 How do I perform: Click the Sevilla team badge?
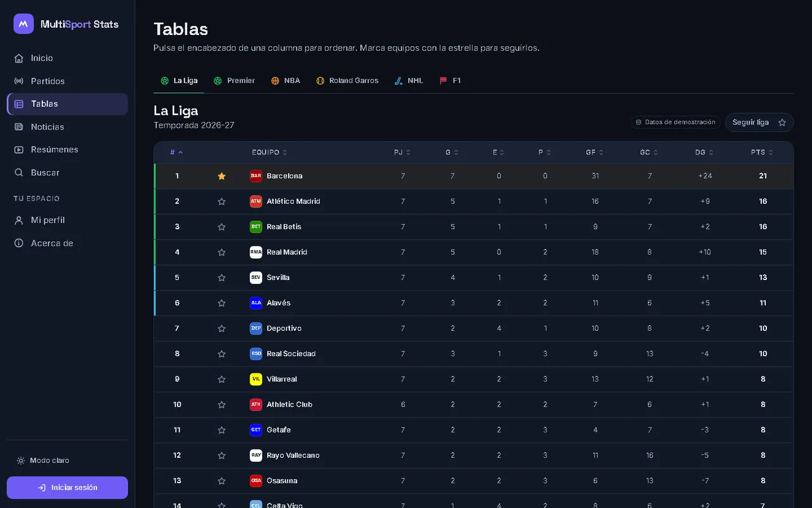click(256, 277)
